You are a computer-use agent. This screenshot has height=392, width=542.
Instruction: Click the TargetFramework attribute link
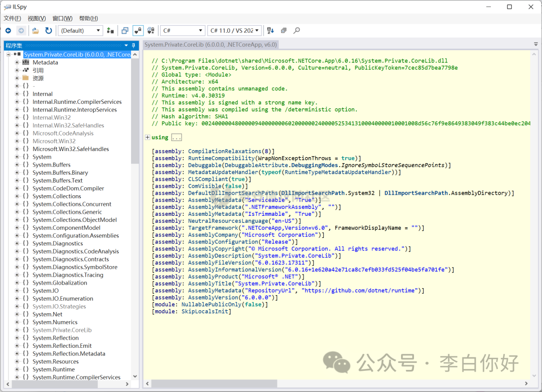[213, 228]
